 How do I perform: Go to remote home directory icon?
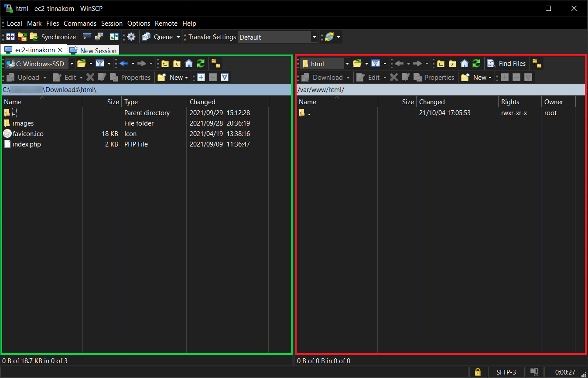[464, 64]
